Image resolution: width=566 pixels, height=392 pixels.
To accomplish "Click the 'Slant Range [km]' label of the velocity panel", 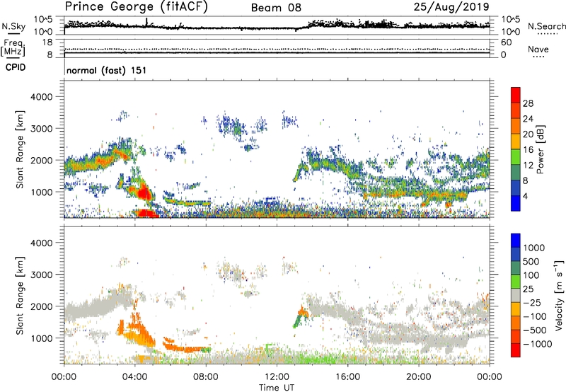I will pos(20,296).
